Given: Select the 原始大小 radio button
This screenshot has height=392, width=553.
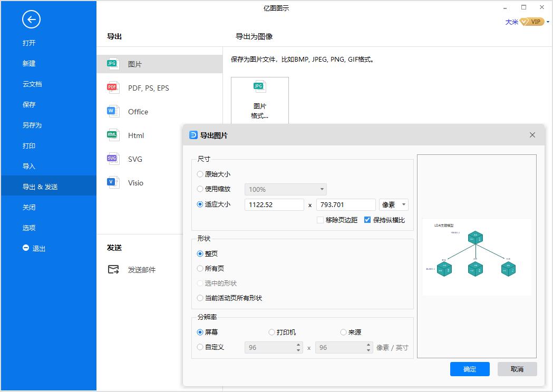Looking at the screenshot, I should [x=200, y=174].
